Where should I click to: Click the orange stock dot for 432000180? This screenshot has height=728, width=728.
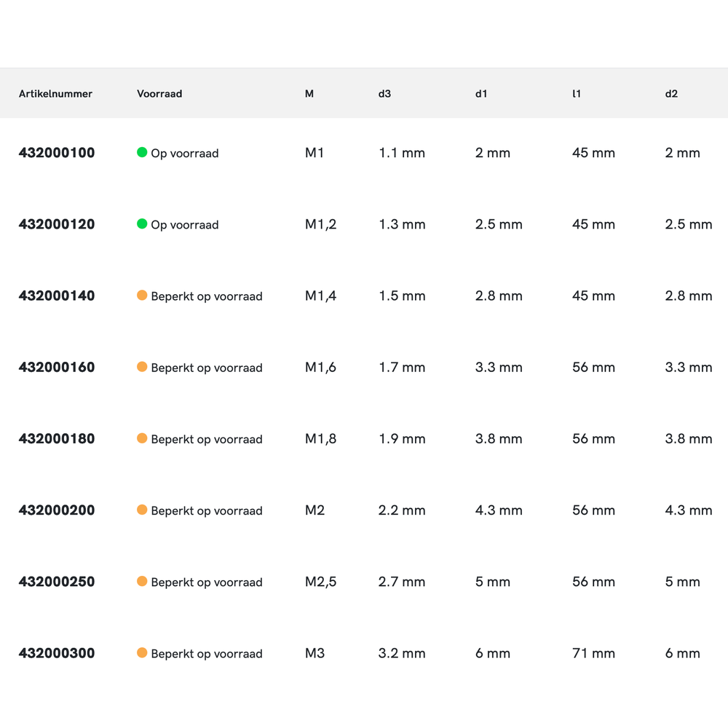142,438
